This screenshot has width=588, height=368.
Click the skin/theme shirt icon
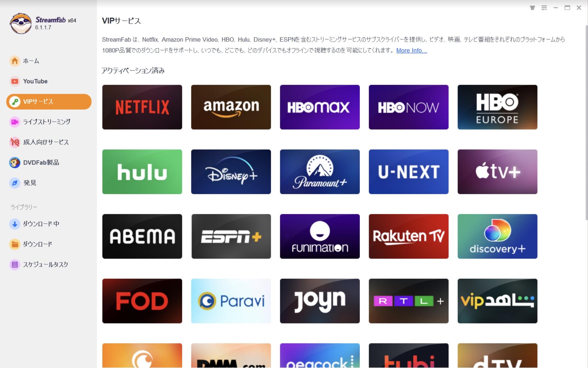pos(532,8)
